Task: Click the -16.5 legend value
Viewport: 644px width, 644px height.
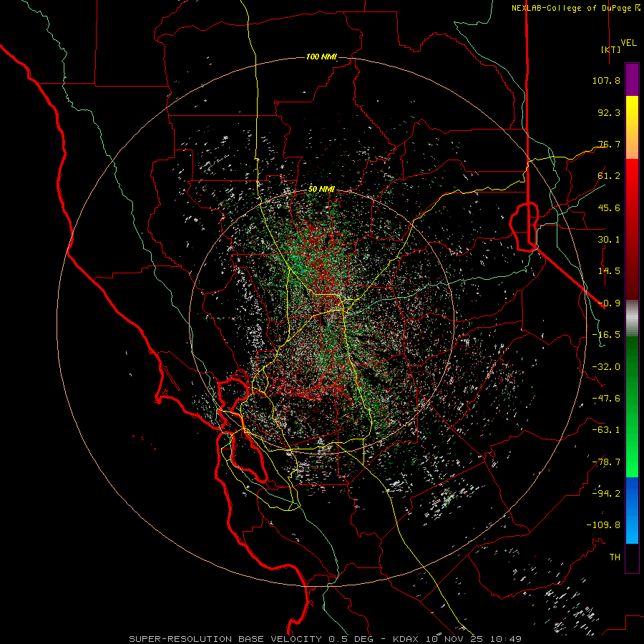Action: (606, 335)
